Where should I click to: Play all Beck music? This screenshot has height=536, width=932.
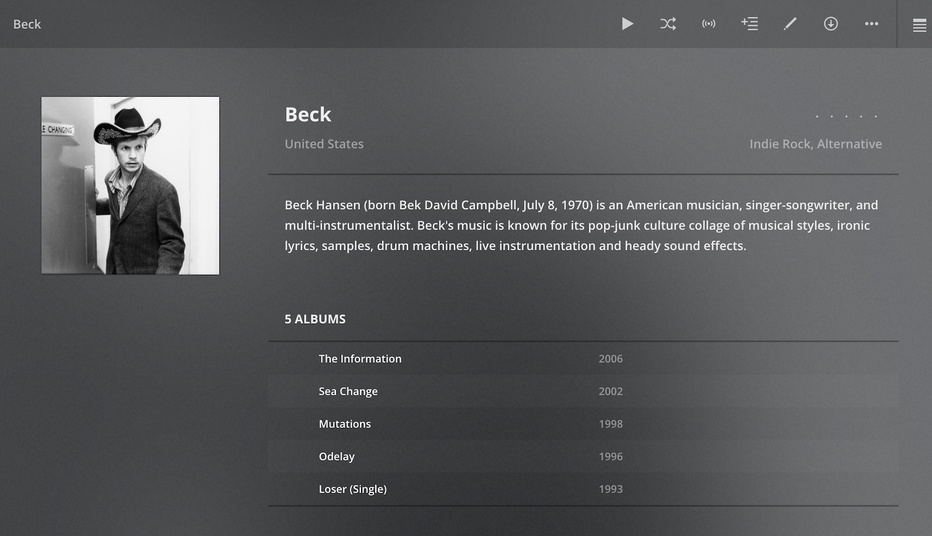point(627,24)
